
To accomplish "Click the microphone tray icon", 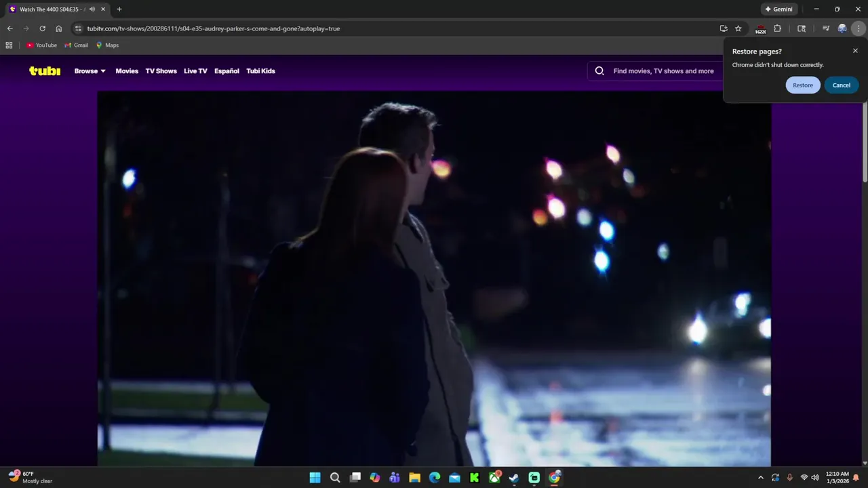I will click(789, 478).
